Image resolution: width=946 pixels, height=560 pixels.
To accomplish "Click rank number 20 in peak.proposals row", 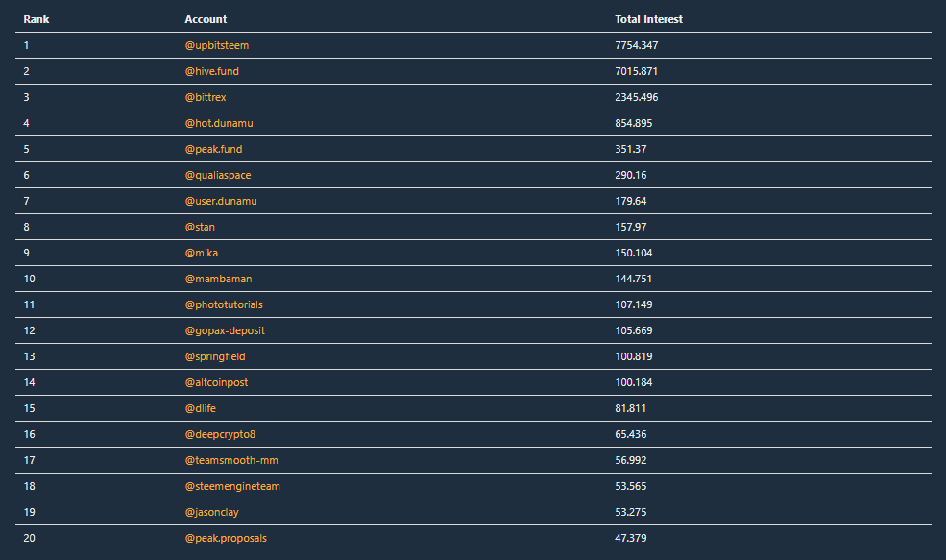I will (29, 538).
